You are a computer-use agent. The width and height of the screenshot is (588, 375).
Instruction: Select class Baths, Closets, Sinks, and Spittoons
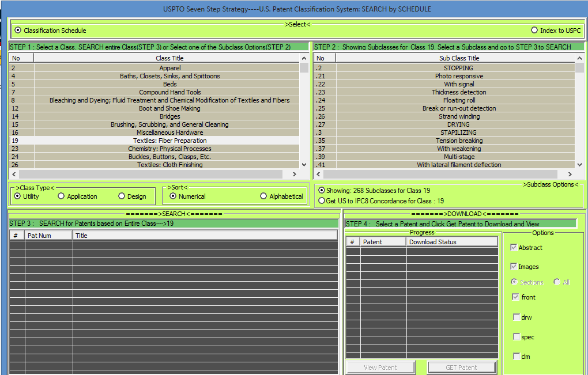[154, 76]
